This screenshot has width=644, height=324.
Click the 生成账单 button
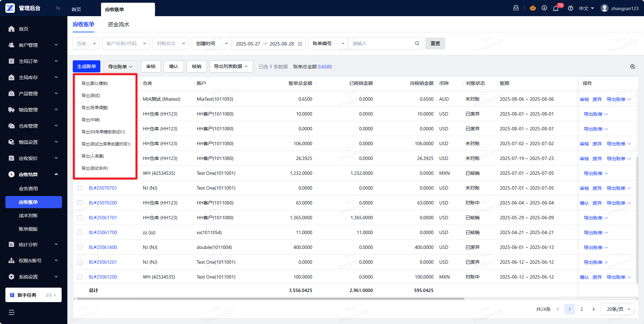pyautogui.click(x=87, y=66)
